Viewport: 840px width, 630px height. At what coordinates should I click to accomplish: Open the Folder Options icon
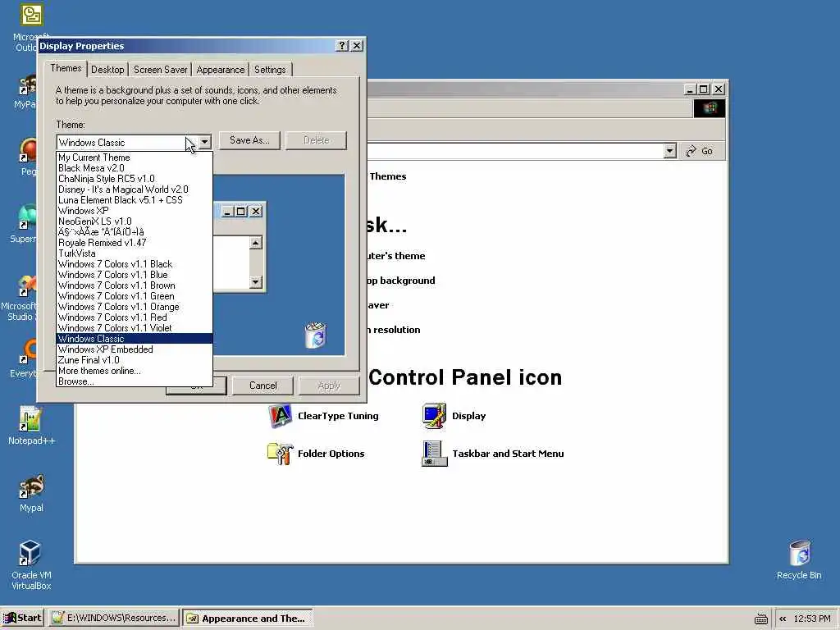tap(316, 454)
